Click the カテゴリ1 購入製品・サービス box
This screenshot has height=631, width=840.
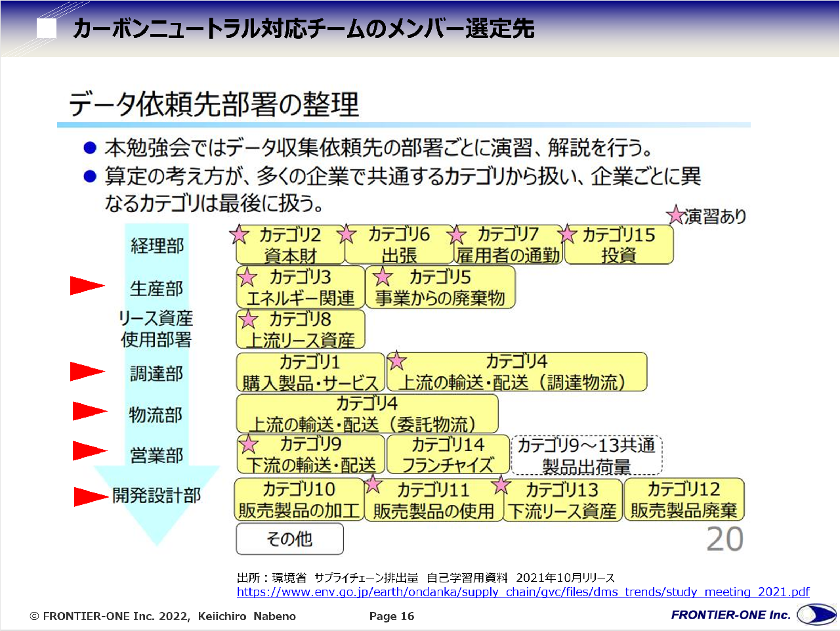[310, 372]
